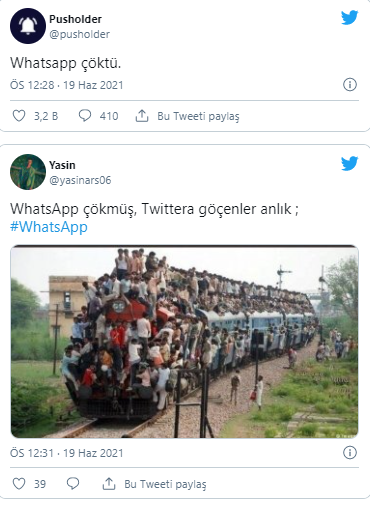Image resolution: width=370 pixels, height=509 pixels.
Task: Click Twitter bird icon on Yasin tweet
Action: click(x=349, y=163)
